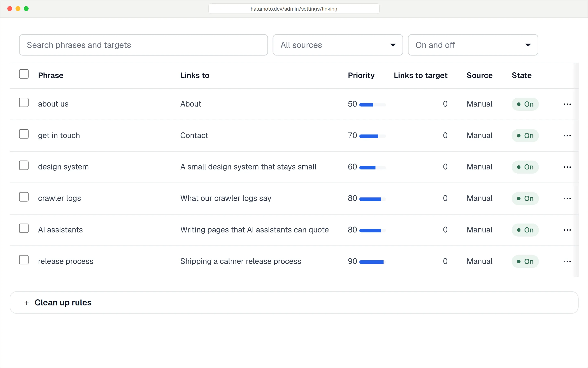Screen dimensions: 588x368
Task: Tick the select-all checkbox in the header
Action: (x=24, y=74)
